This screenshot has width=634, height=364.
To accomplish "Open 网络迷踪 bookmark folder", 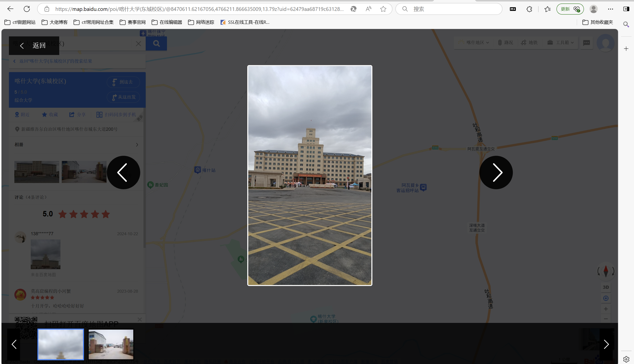I will 201,22.
